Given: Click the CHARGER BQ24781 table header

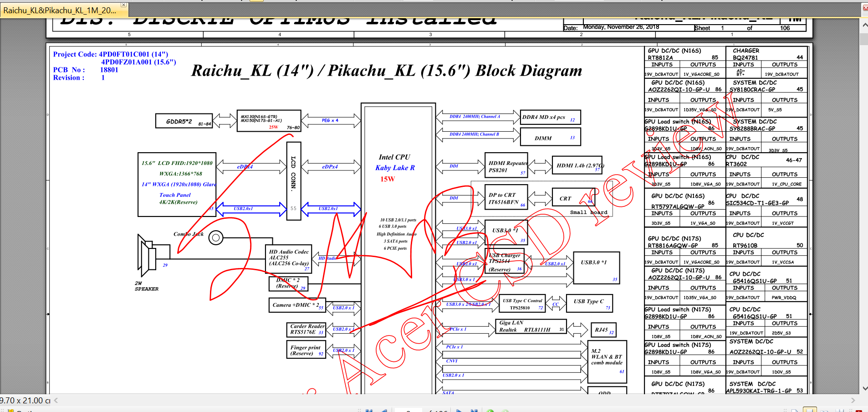Looking at the screenshot, I should click(x=767, y=54).
